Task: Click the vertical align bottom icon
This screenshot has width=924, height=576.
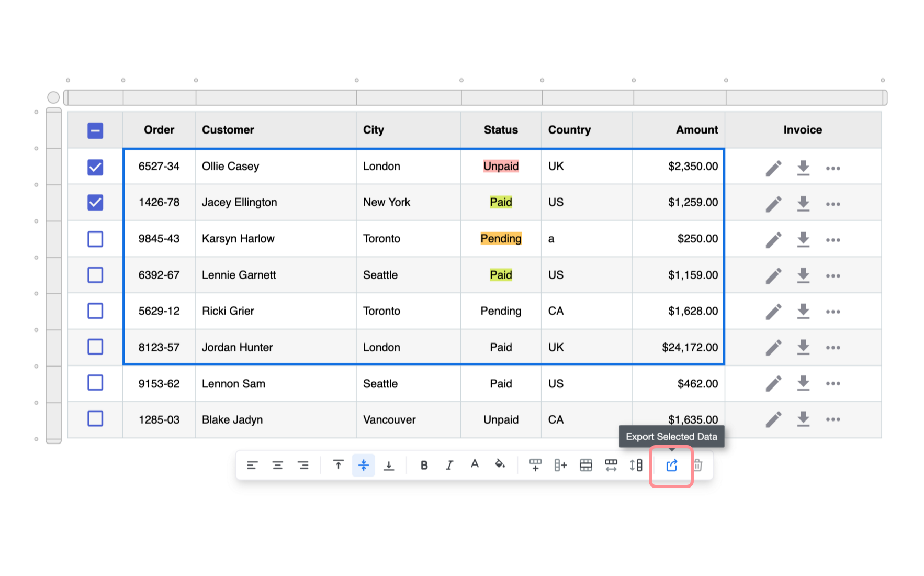Action: [x=389, y=465]
